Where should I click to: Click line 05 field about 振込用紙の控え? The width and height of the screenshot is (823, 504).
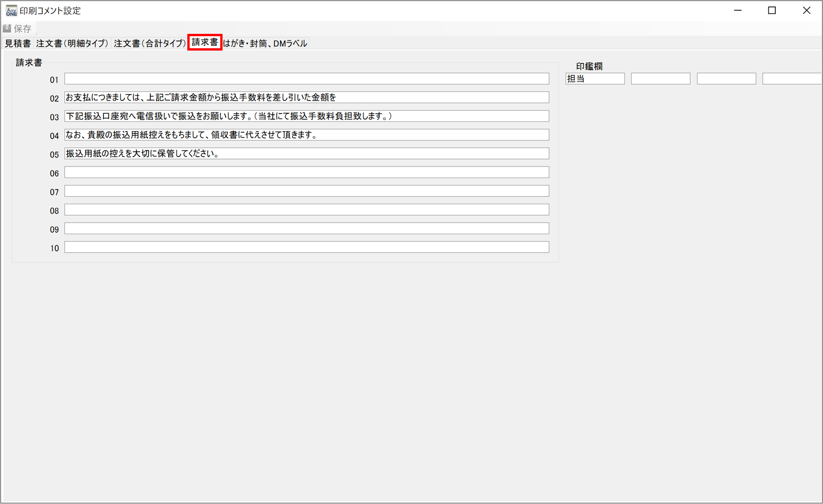tap(306, 153)
